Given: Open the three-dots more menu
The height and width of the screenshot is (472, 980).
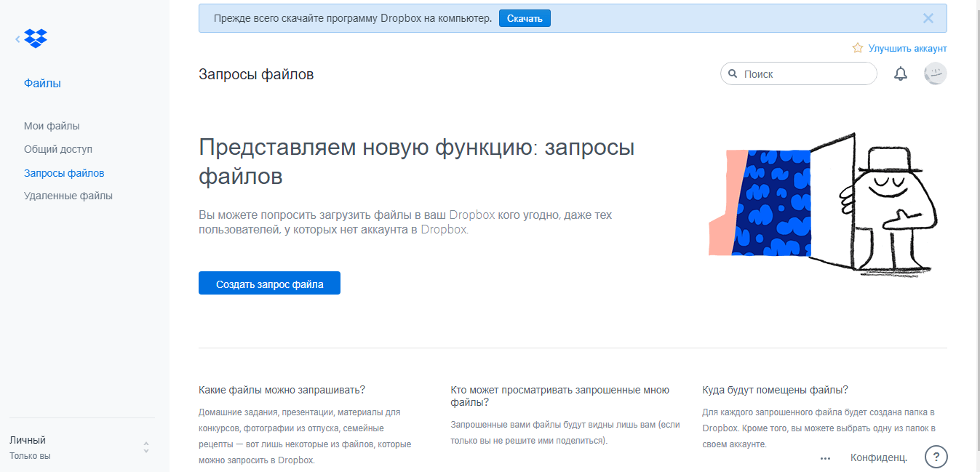Looking at the screenshot, I should coord(825,458).
